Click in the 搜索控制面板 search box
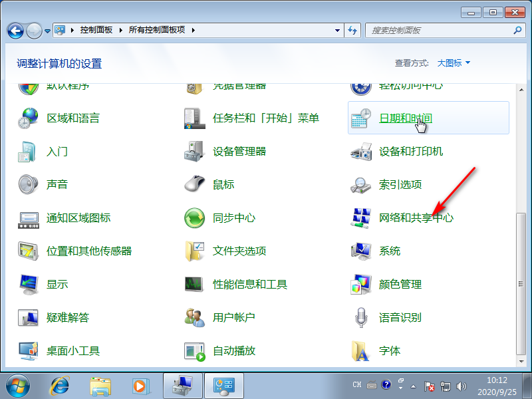Image resolution: width=532 pixels, height=399 pixels. [x=439, y=31]
